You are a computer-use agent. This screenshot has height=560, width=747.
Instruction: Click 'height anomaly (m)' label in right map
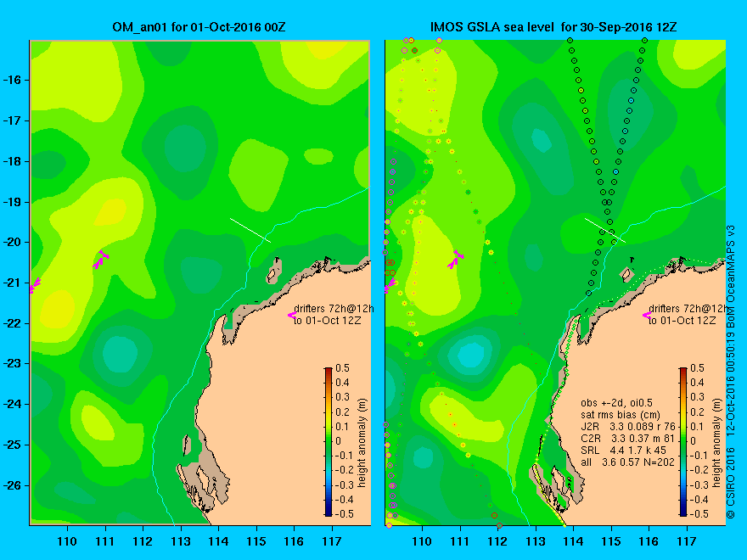pos(717,443)
